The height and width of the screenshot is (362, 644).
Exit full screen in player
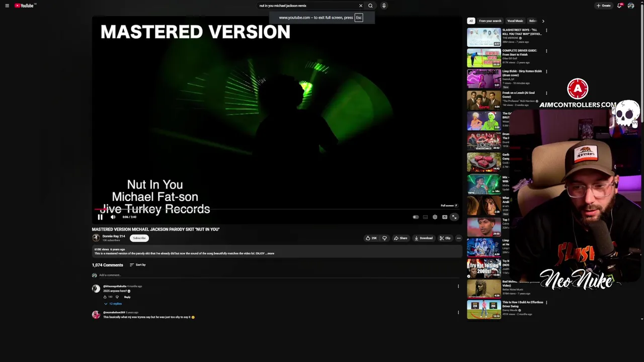(x=454, y=217)
